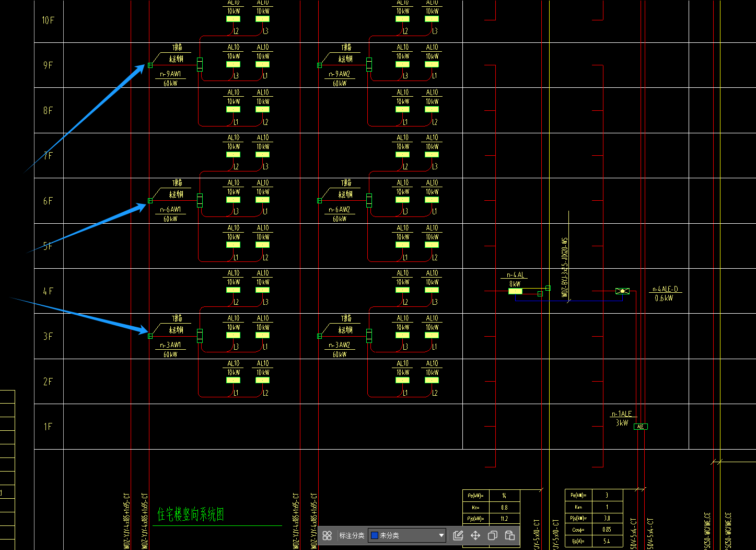Click the n-9AW1 panel label
Screen dimensions: 756x550
(171, 74)
